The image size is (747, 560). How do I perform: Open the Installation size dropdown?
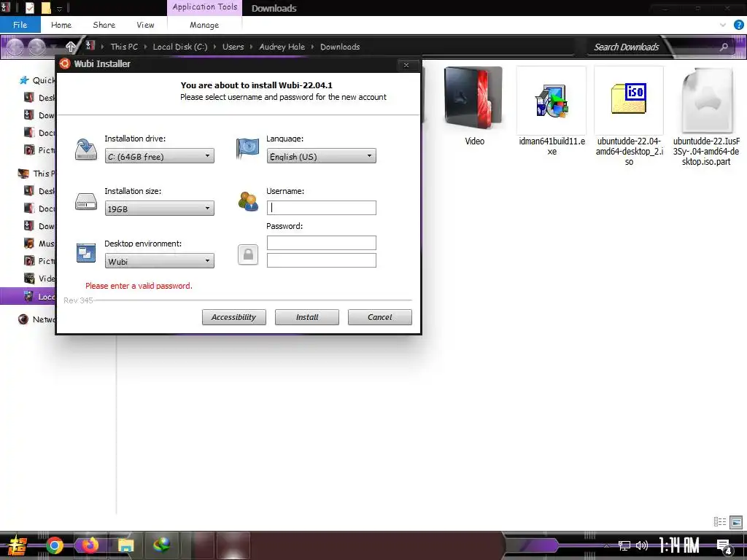click(x=159, y=208)
